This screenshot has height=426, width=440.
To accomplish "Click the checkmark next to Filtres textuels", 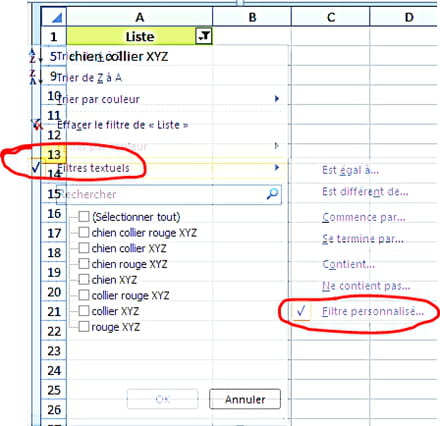I will 36,167.
